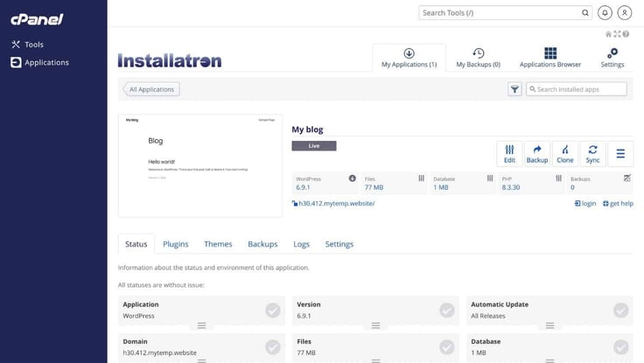Viewport: 644px width, 363px height.
Task: Focus the Search installed apps field
Action: [577, 89]
